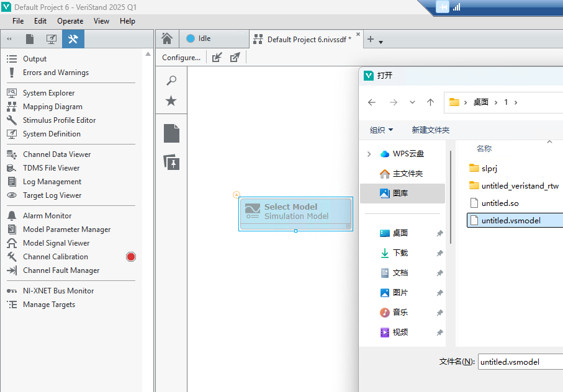563x392 pixels.
Task: Open the View menu
Action: 101,21
